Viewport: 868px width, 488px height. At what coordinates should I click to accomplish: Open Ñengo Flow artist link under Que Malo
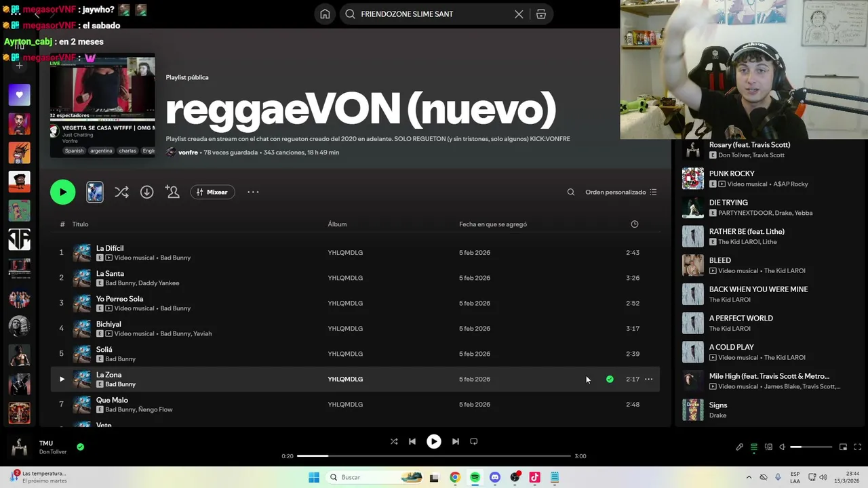click(156, 409)
